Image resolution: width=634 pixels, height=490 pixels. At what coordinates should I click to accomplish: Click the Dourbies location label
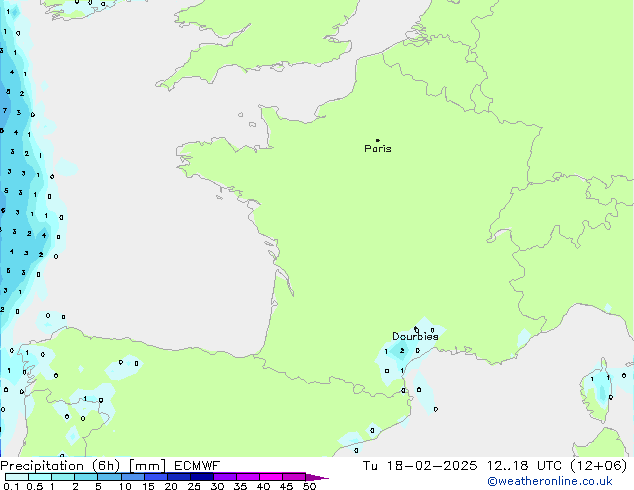(415, 336)
